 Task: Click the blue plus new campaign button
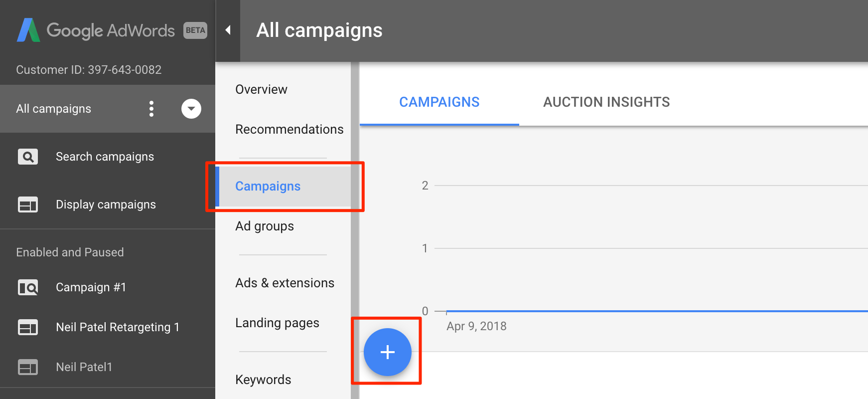[387, 352]
